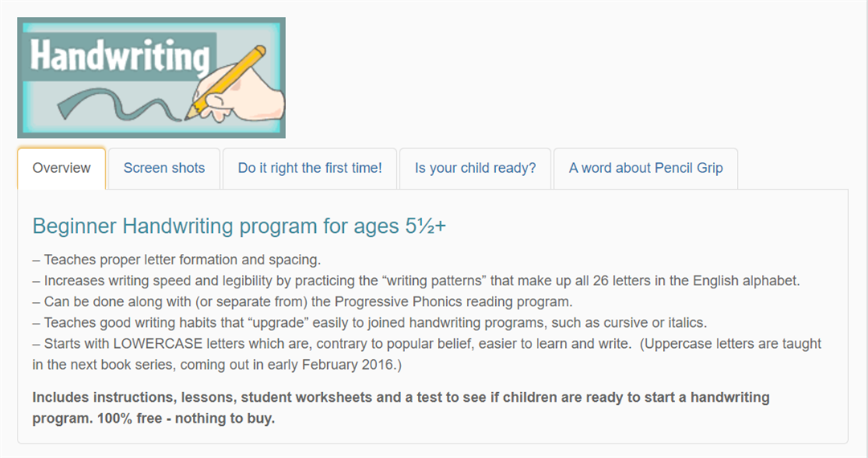
Task: Click the Progressive Phonics reading program text
Action: (453, 301)
